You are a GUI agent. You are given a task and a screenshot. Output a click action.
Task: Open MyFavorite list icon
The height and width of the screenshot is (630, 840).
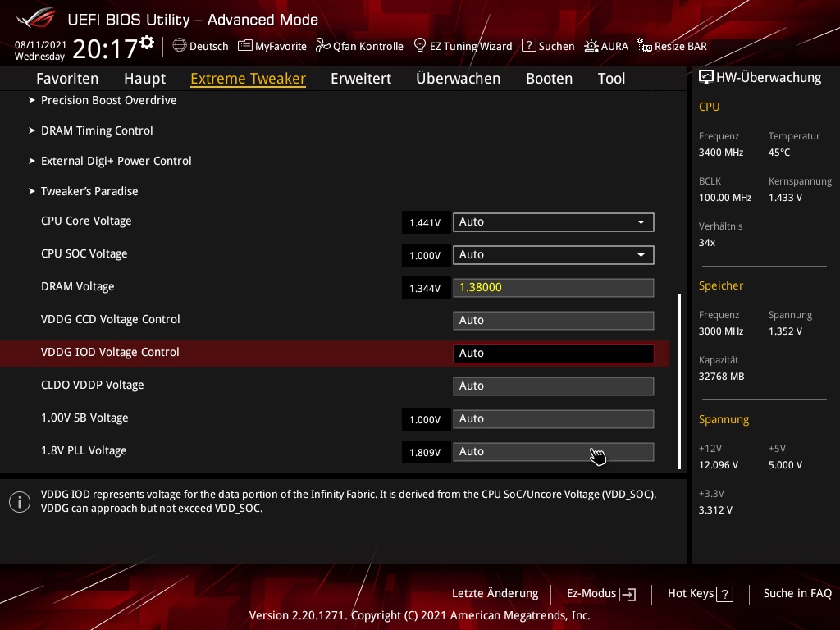click(244, 46)
